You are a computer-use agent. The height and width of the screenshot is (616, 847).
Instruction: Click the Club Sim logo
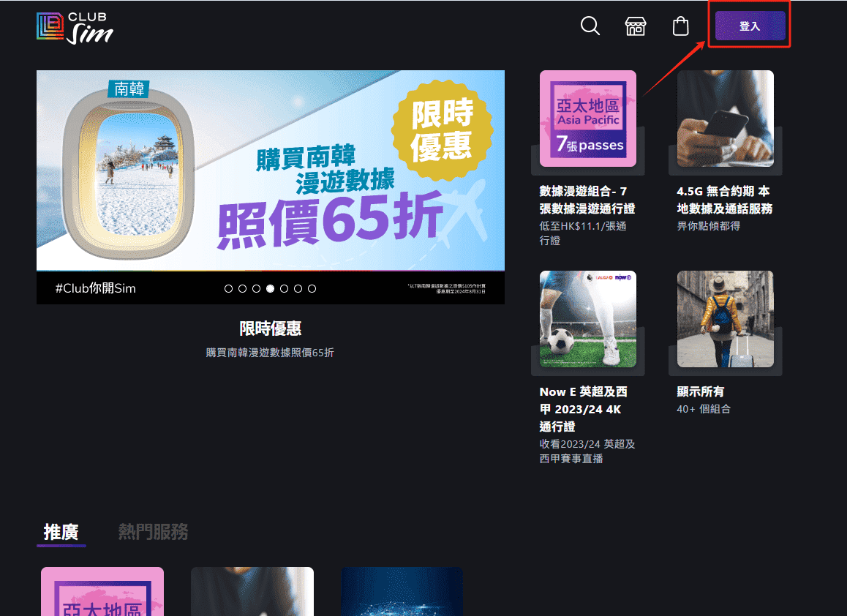[x=75, y=27]
